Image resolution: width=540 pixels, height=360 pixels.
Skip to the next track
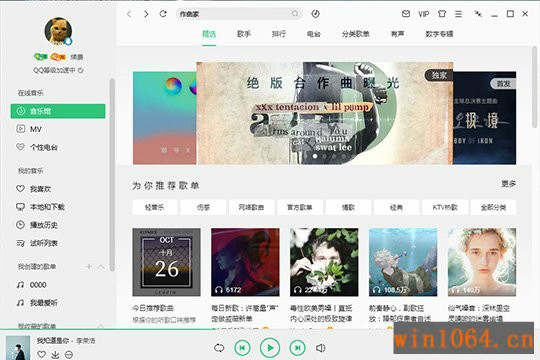click(x=297, y=348)
